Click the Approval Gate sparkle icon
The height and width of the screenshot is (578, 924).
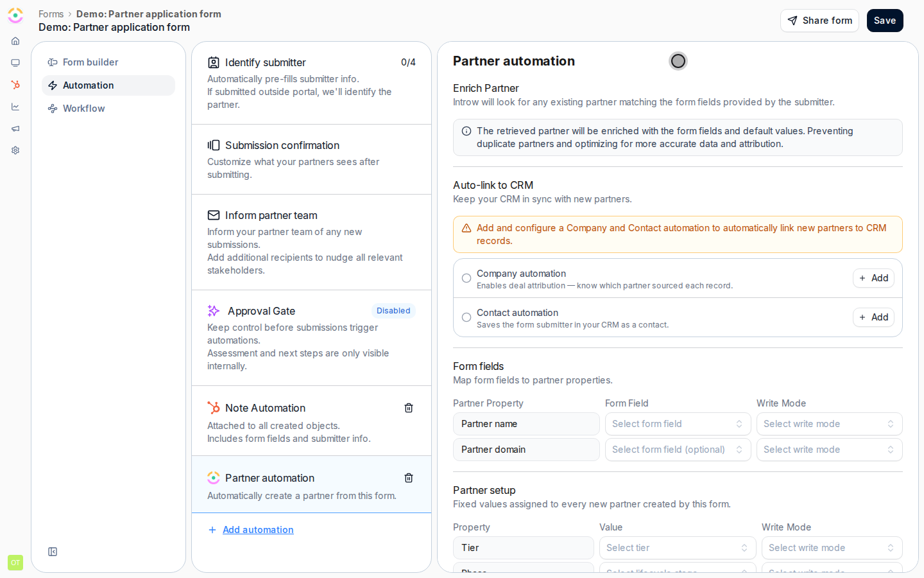[x=214, y=311]
